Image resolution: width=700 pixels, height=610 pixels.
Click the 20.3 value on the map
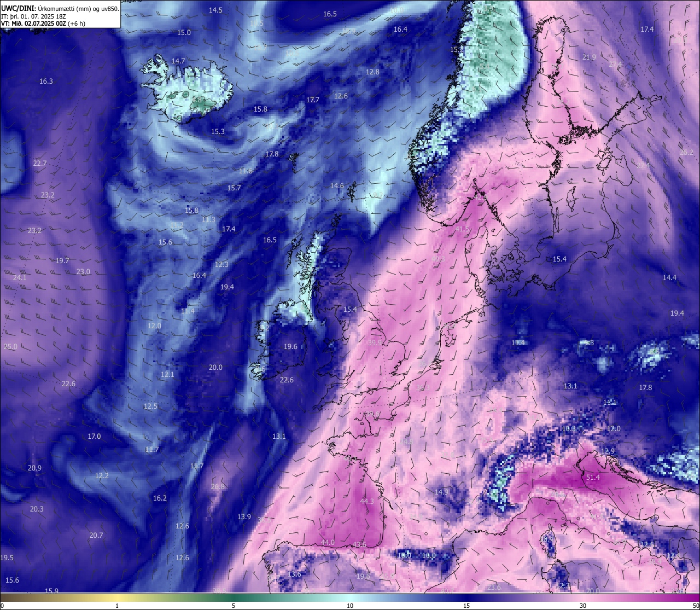coord(37,509)
